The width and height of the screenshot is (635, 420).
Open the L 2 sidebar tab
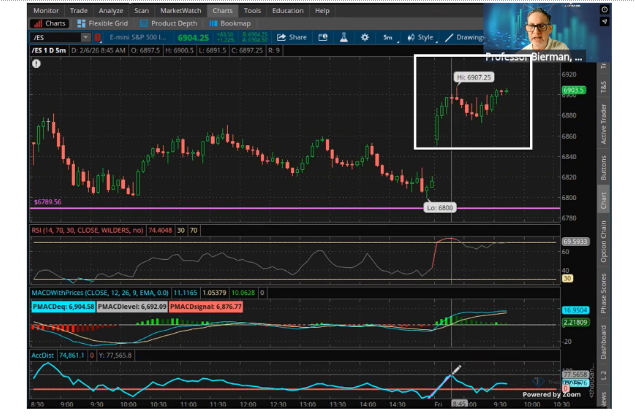tap(603, 375)
